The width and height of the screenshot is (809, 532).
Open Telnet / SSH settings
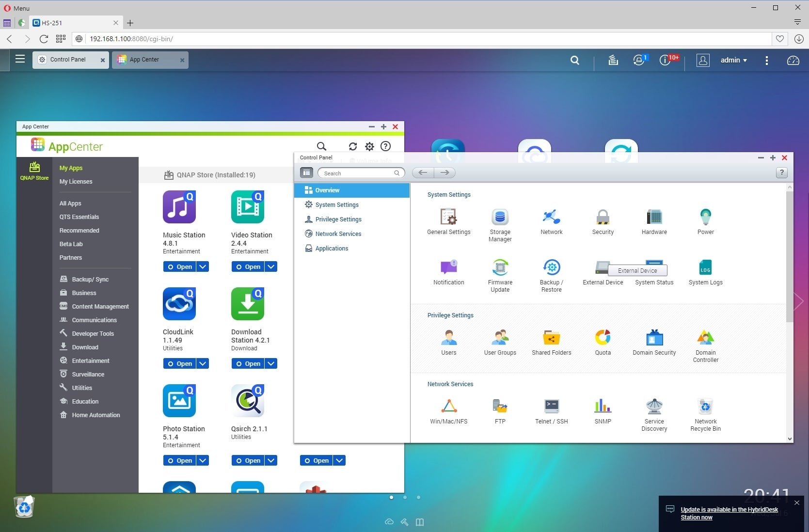(x=552, y=407)
